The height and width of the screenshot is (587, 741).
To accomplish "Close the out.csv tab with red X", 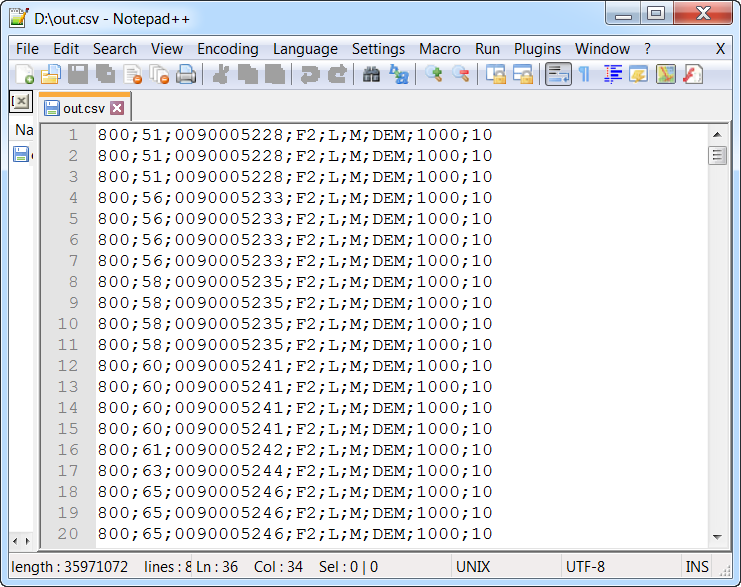I will tap(117, 108).
